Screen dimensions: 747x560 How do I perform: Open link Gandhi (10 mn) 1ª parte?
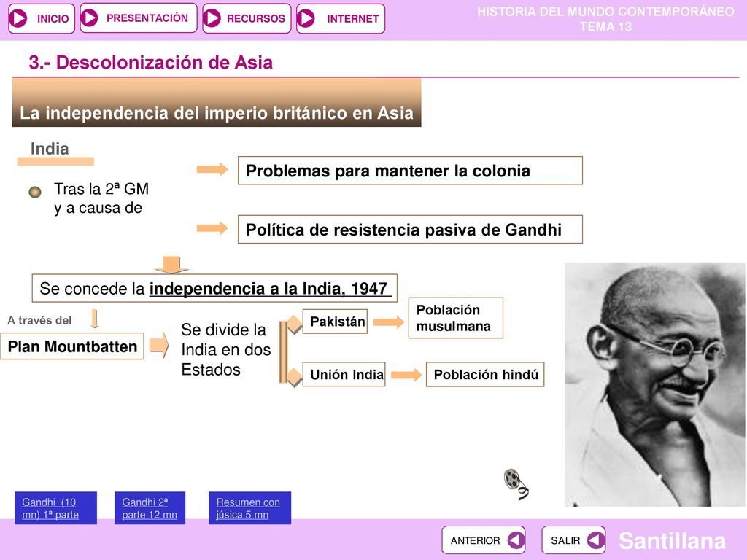tap(55, 508)
